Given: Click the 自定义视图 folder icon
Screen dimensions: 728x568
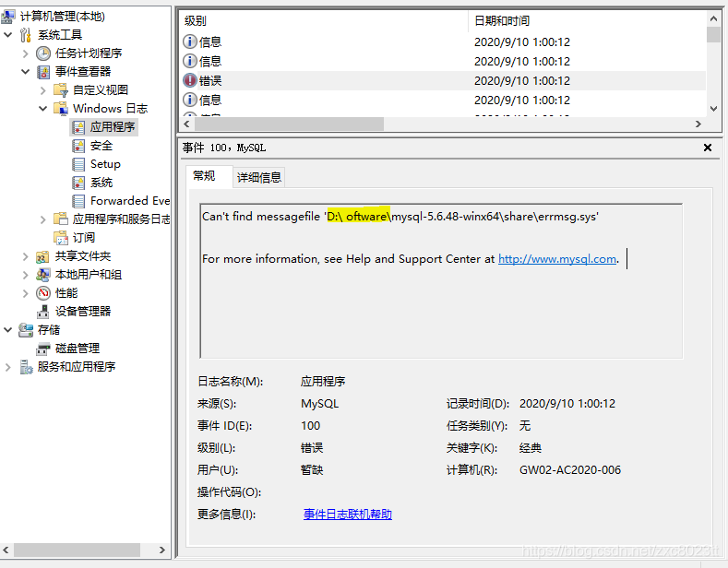Looking at the screenshot, I should (61, 90).
